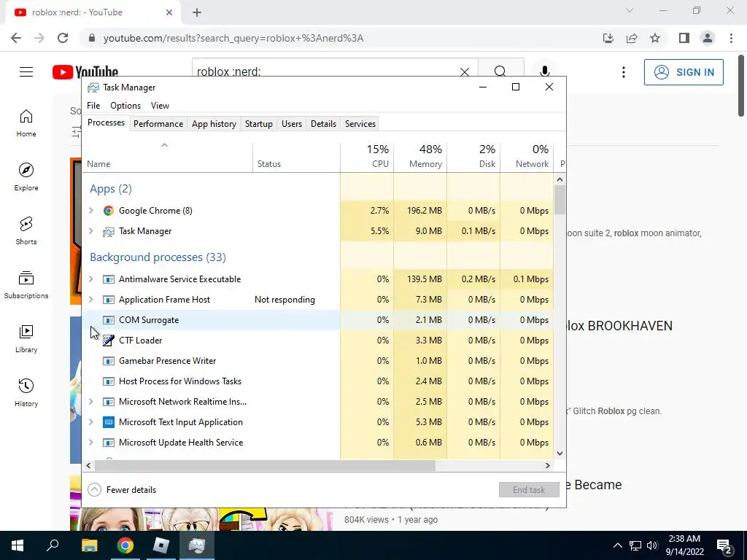The height and width of the screenshot is (560, 747).
Task: Switch to the Details tab
Action: (x=323, y=124)
